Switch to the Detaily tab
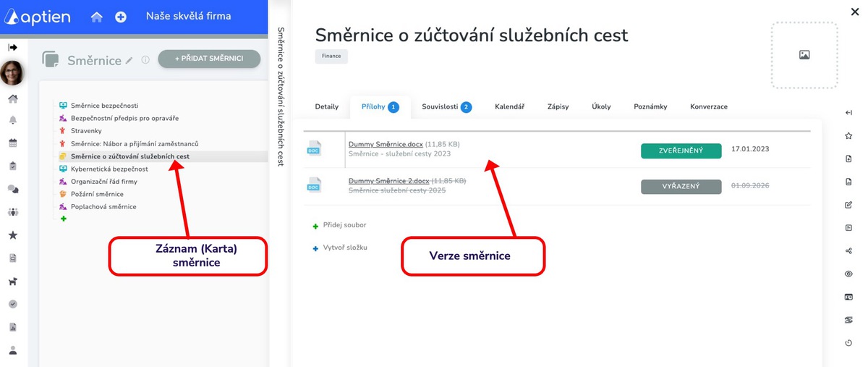The height and width of the screenshot is (367, 868). point(327,106)
